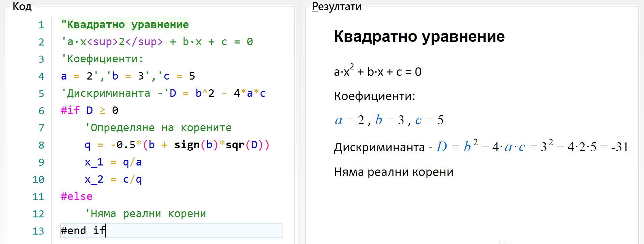Click line number 10 in gutter
This screenshot has width=644, height=244.
38,180
